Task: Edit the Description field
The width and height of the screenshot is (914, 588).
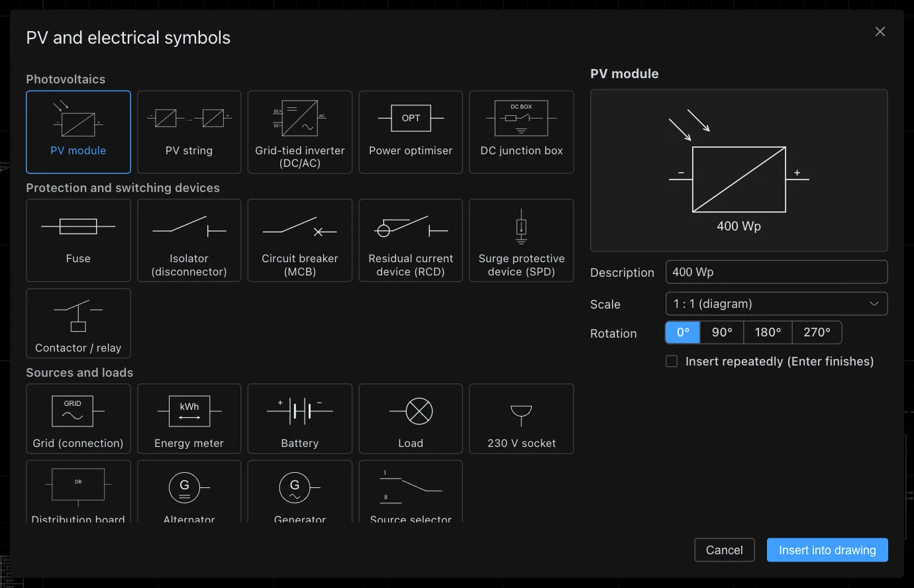Action: point(776,272)
